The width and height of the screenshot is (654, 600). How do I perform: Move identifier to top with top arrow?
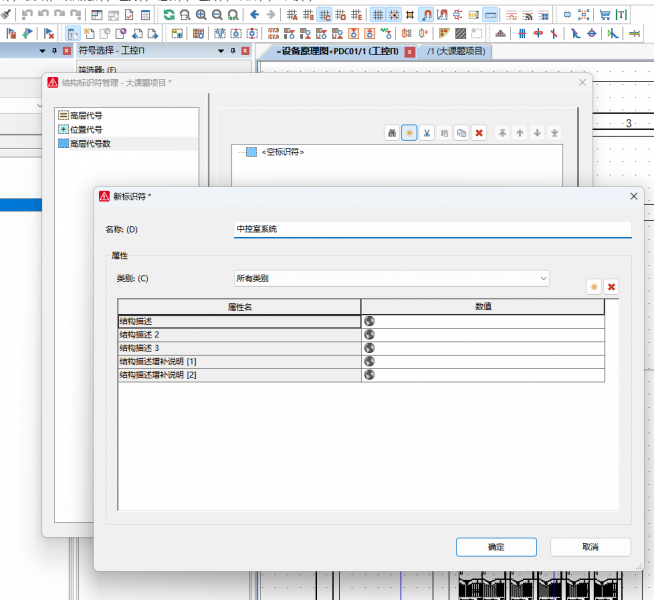click(503, 133)
